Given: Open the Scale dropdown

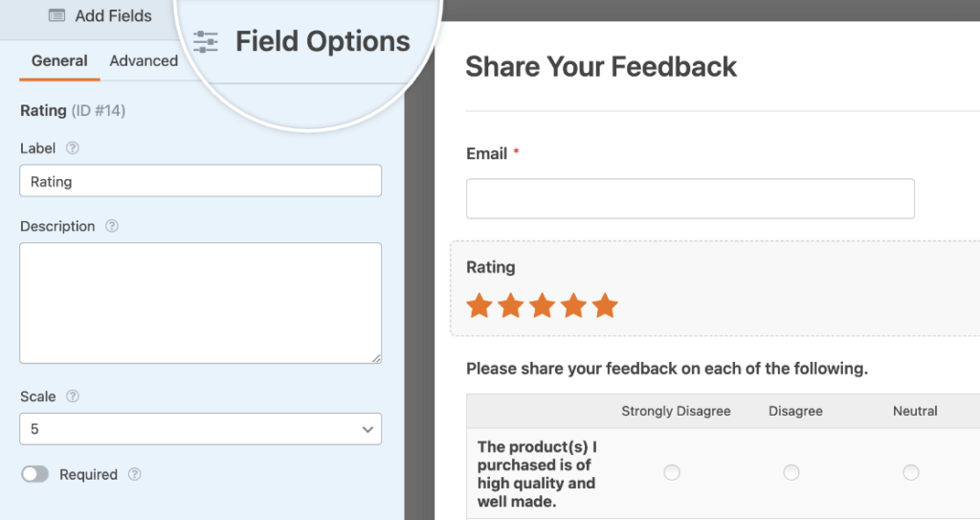Looking at the screenshot, I should coord(201,429).
